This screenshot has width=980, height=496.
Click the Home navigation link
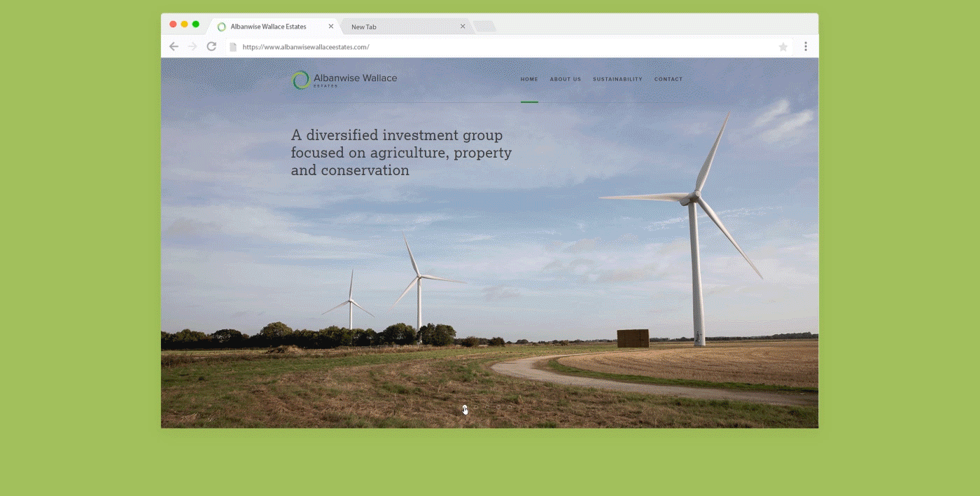coord(529,79)
